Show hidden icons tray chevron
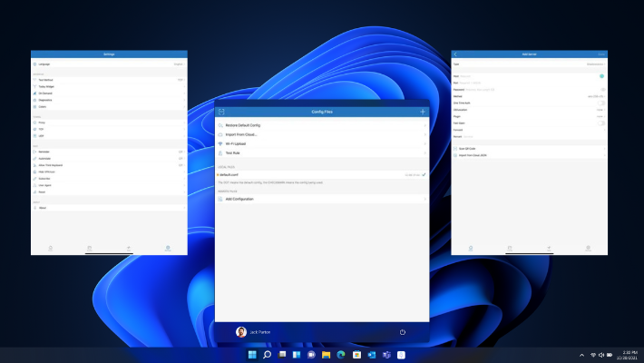The height and width of the screenshot is (363, 644). 581,355
